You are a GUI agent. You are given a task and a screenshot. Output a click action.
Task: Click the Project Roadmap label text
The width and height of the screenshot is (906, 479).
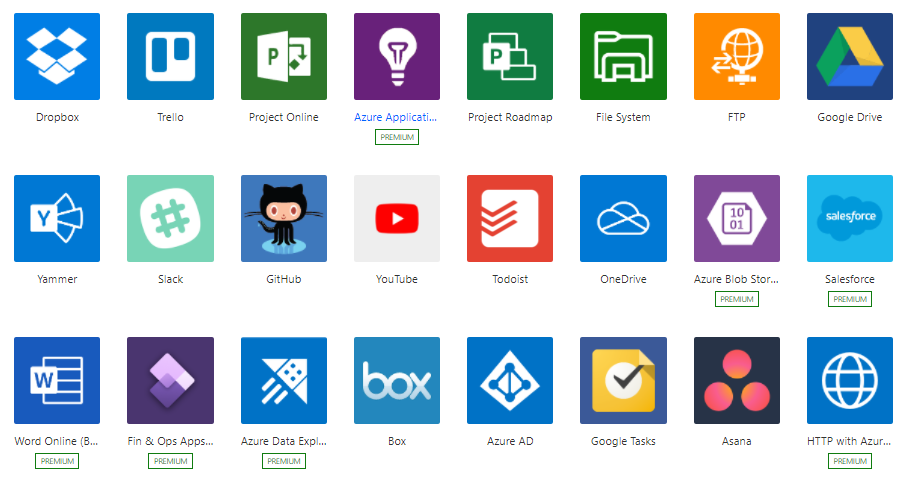(x=510, y=117)
